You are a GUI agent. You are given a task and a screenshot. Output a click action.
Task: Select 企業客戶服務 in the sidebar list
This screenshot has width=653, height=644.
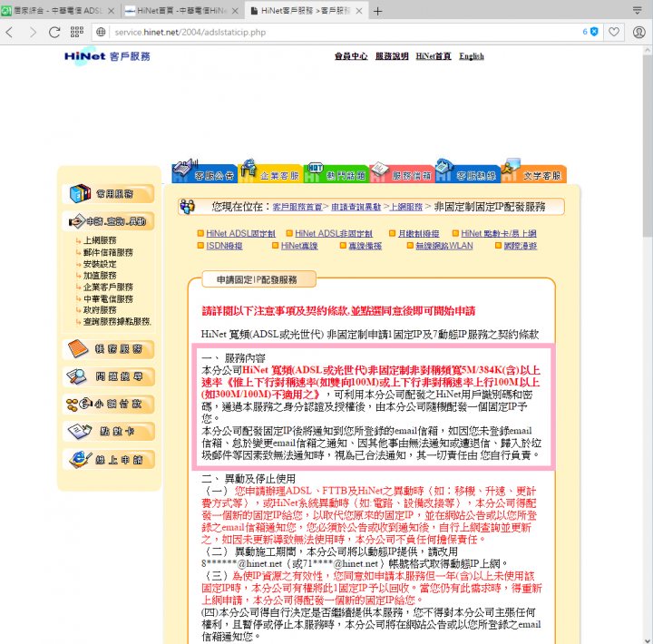[x=108, y=287]
